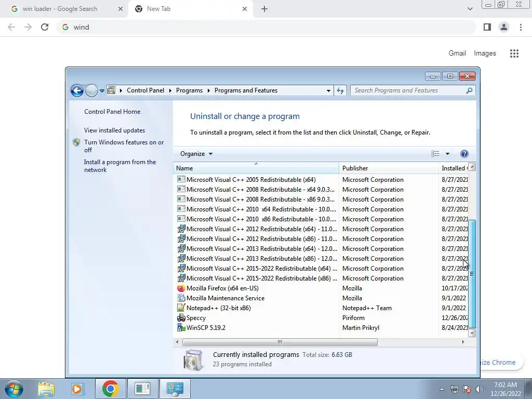Click the horizontal scrollbar thumb

click(280, 342)
